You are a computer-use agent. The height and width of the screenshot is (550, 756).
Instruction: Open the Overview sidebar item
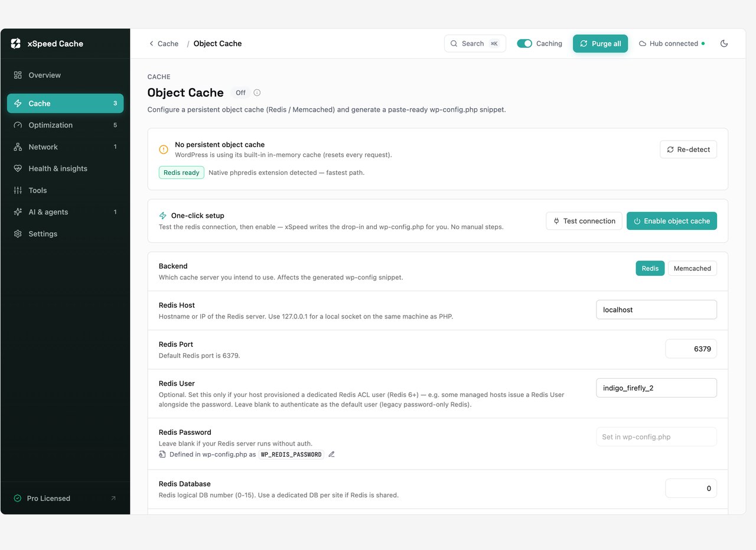pos(65,75)
